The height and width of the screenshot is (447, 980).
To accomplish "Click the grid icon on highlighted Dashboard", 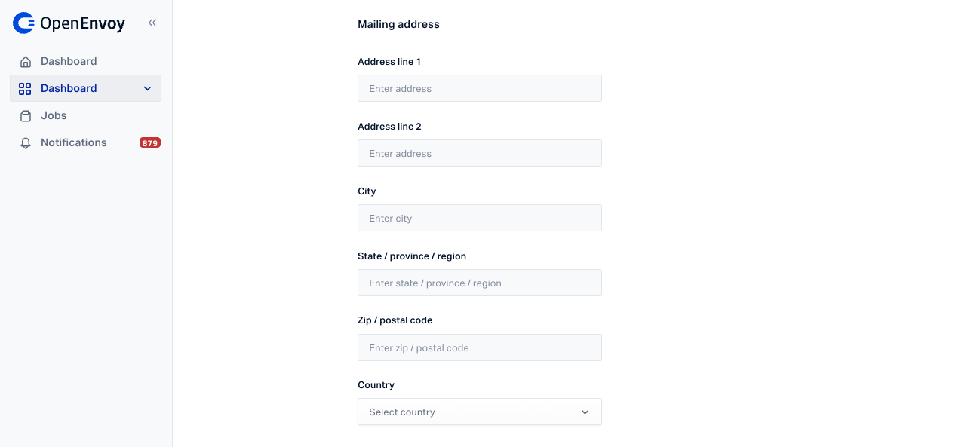I will coord(25,88).
